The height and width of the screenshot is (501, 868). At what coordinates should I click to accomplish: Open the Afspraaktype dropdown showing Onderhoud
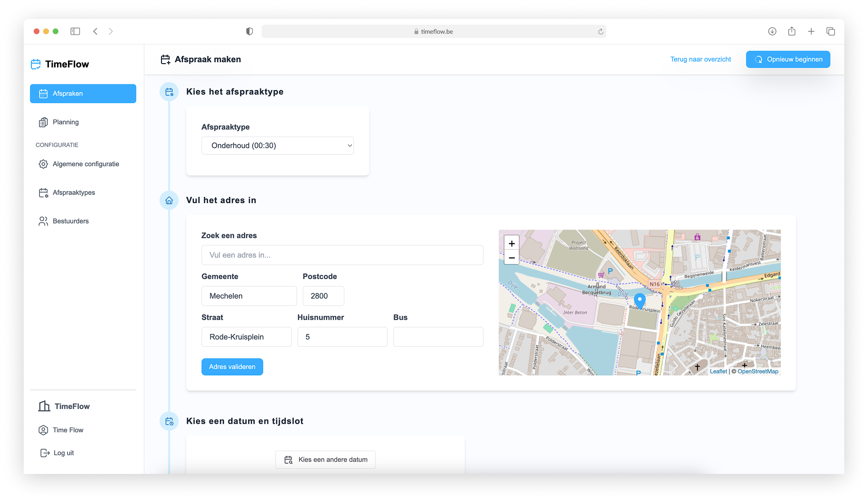click(277, 146)
